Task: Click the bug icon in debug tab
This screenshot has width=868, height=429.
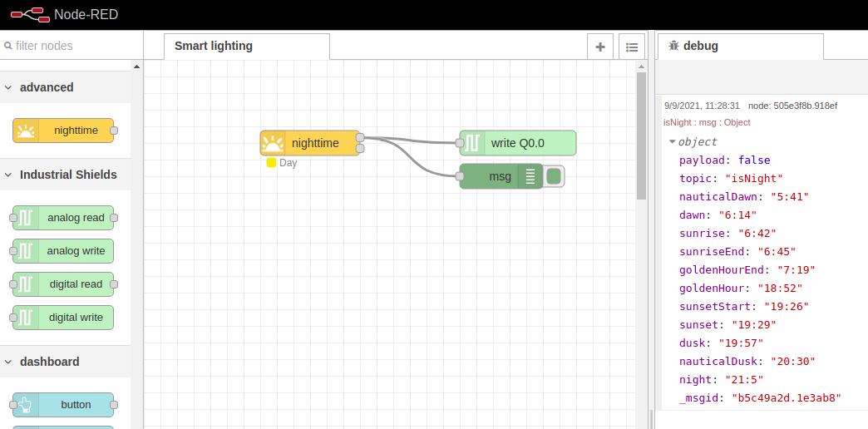Action: pyautogui.click(x=673, y=46)
